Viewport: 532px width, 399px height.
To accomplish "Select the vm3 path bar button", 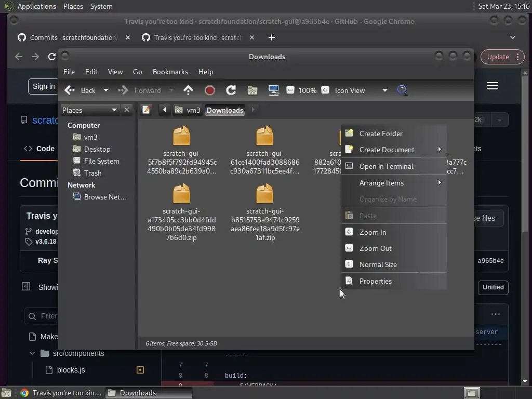I will pos(188,110).
